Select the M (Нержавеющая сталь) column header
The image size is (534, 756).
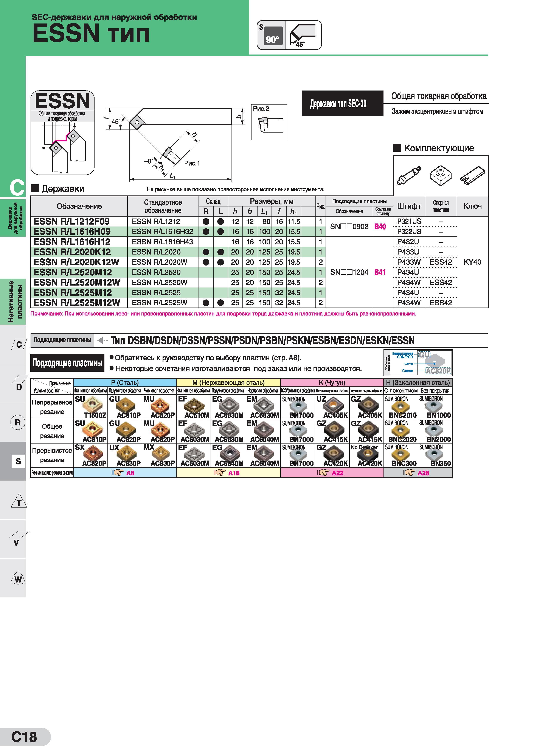(228, 382)
